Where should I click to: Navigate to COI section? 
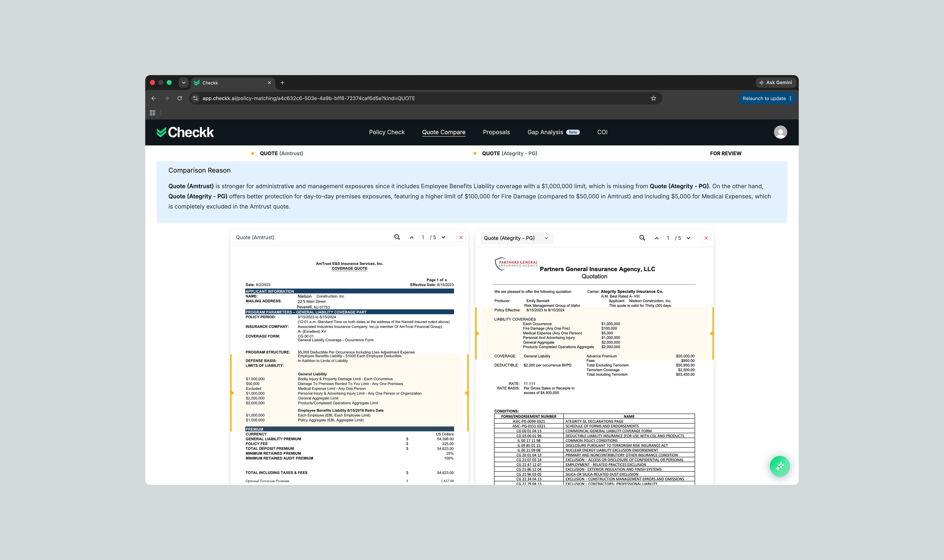click(x=602, y=132)
